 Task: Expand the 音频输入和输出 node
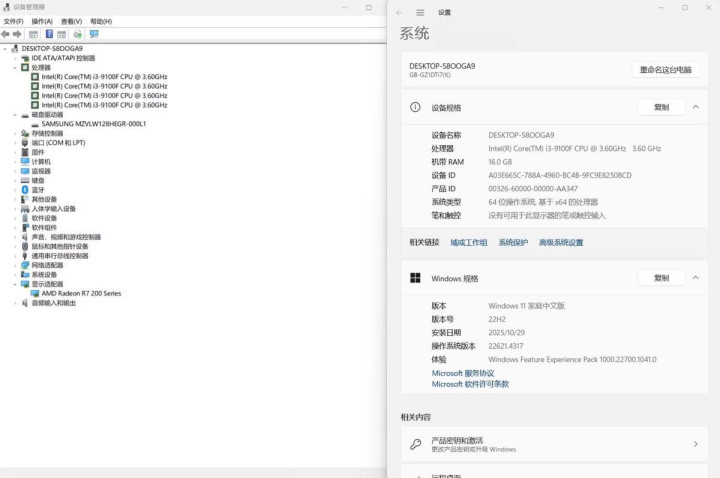pos(15,303)
